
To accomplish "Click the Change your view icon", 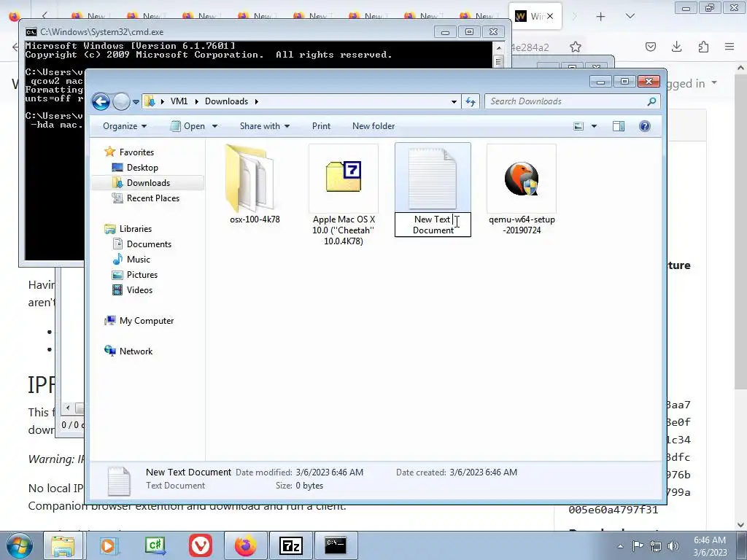I will 578,126.
